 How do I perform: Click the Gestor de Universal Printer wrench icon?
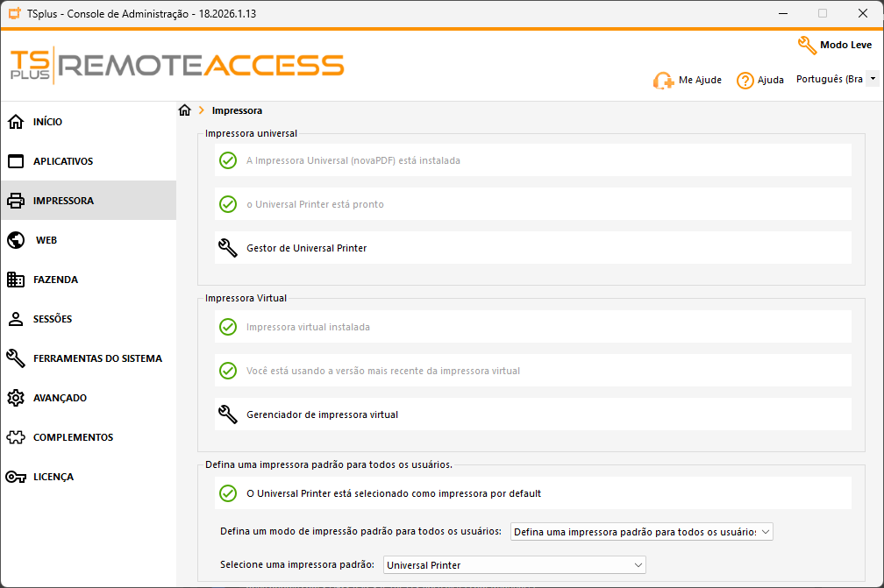(x=228, y=248)
